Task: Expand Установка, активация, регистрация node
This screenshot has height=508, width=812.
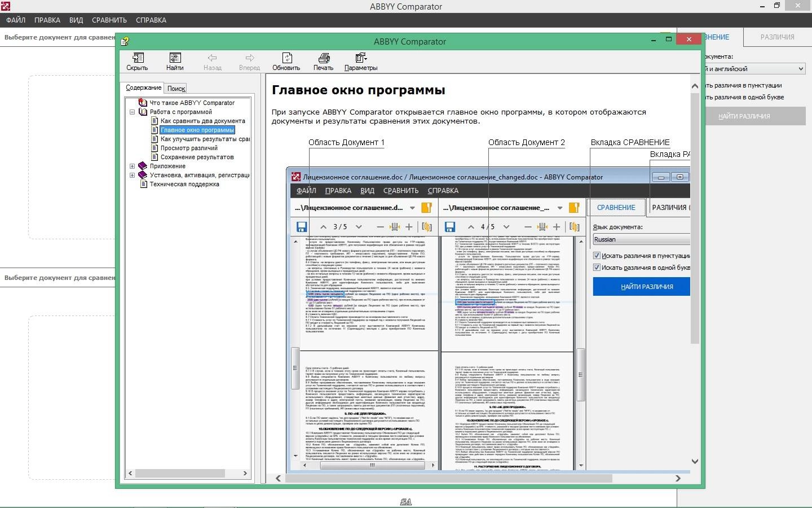Action: (133, 175)
